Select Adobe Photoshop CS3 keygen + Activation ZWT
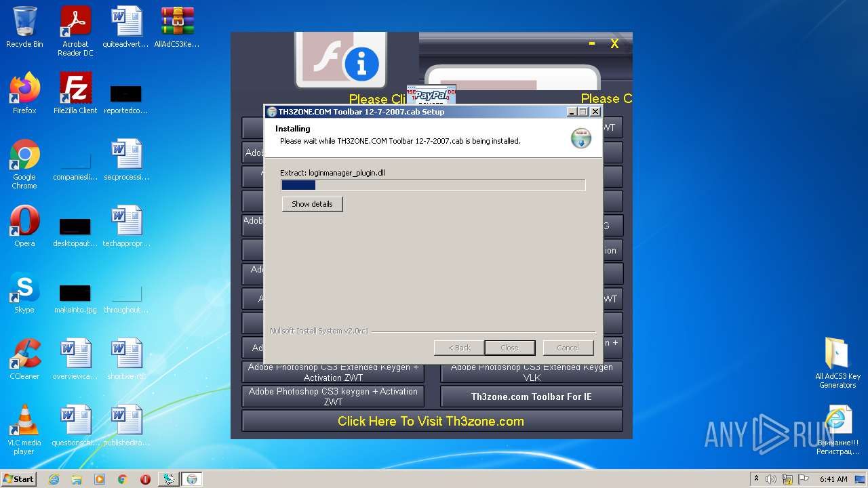 333,396
